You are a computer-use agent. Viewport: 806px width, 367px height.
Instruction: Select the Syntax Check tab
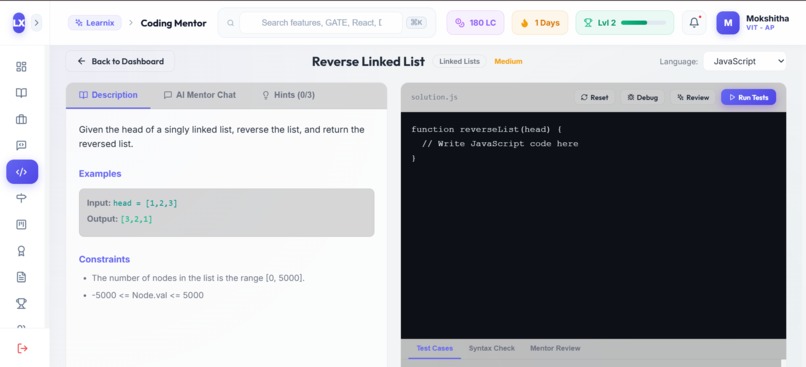(x=491, y=348)
